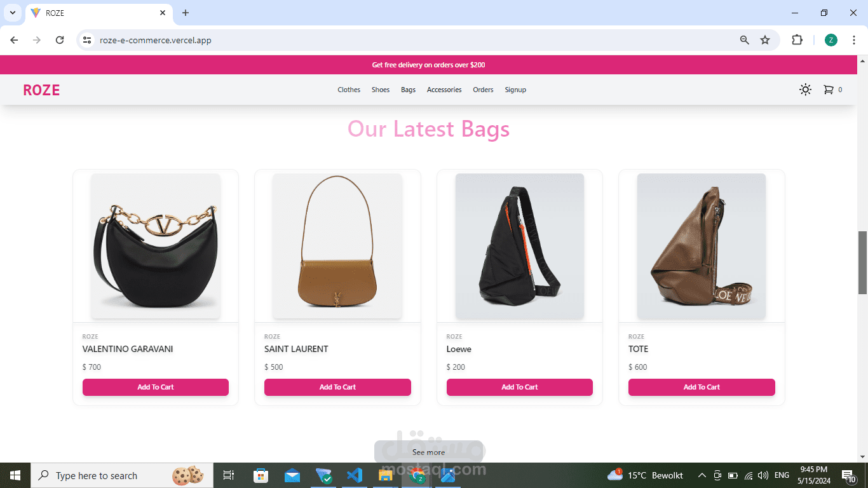Screen dimensions: 868x488
Task: Open the Mail app from taskbar
Action: (x=292, y=475)
